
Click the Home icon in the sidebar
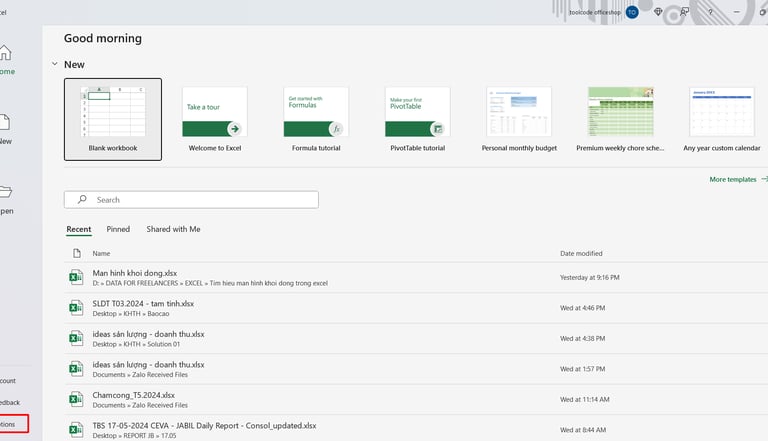[x=5, y=52]
